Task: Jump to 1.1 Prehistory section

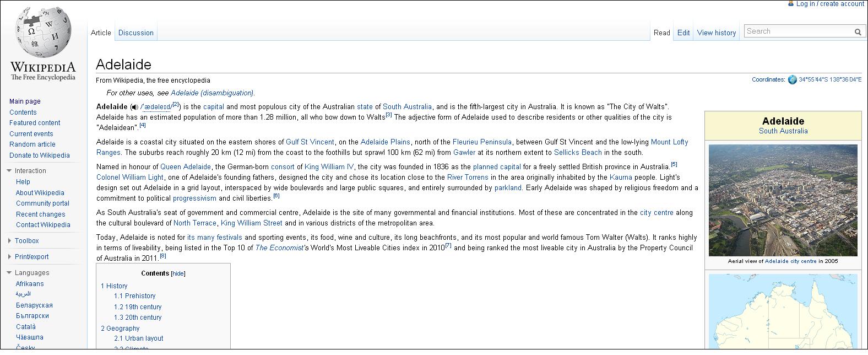Action: [x=135, y=296]
